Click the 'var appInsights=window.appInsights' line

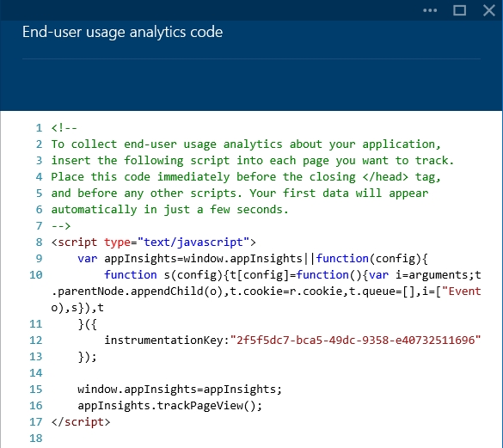click(253, 259)
